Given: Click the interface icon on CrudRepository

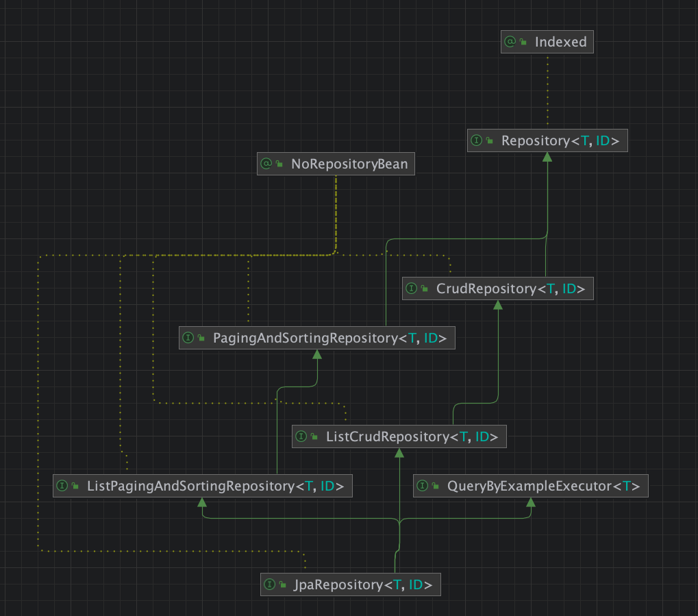Looking at the screenshot, I should [x=411, y=288].
